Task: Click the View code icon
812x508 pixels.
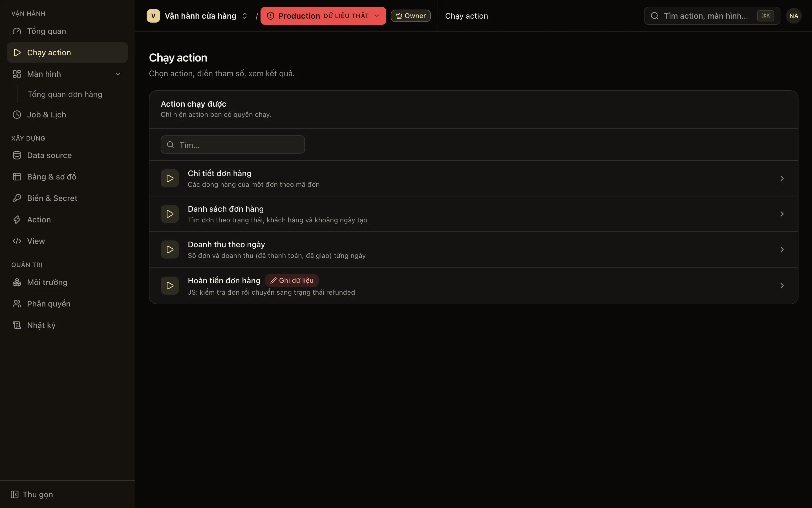Action: 17,241
